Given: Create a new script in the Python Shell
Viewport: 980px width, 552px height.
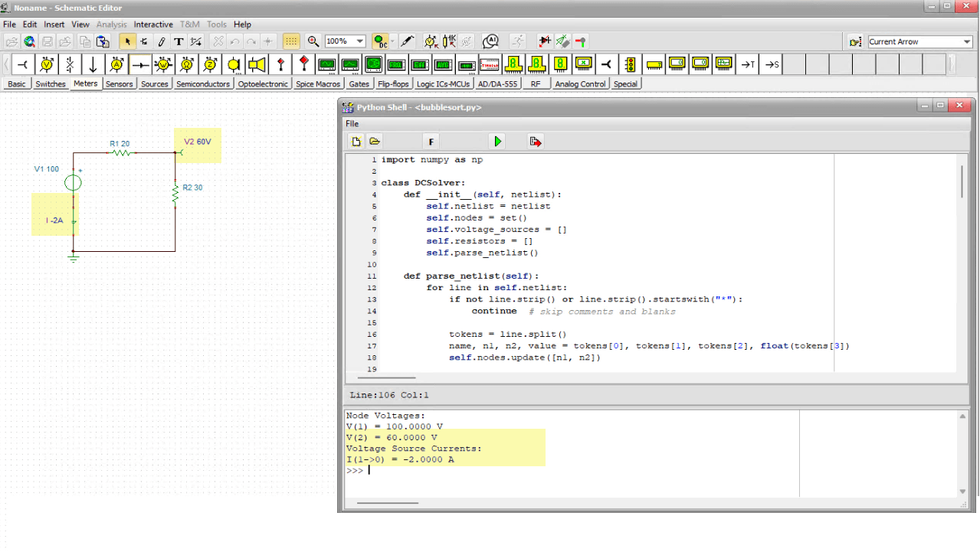Looking at the screenshot, I should tap(356, 141).
